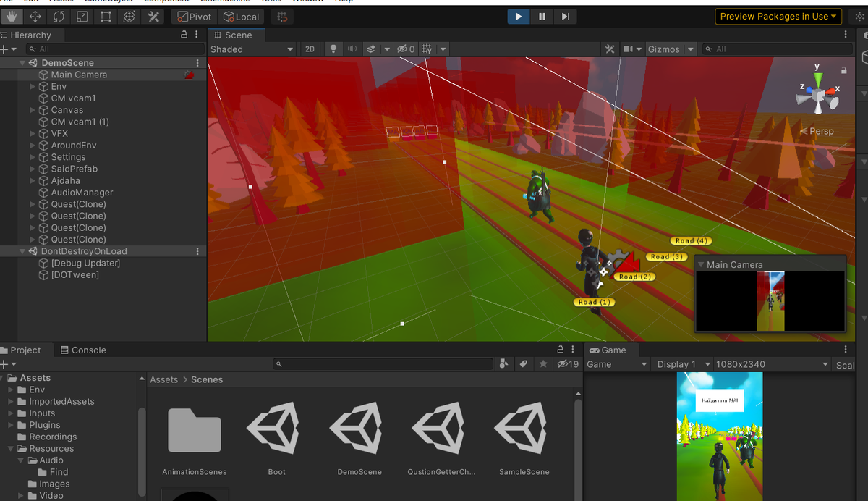
Task: Toggle scene lighting bulb icon
Action: 333,49
